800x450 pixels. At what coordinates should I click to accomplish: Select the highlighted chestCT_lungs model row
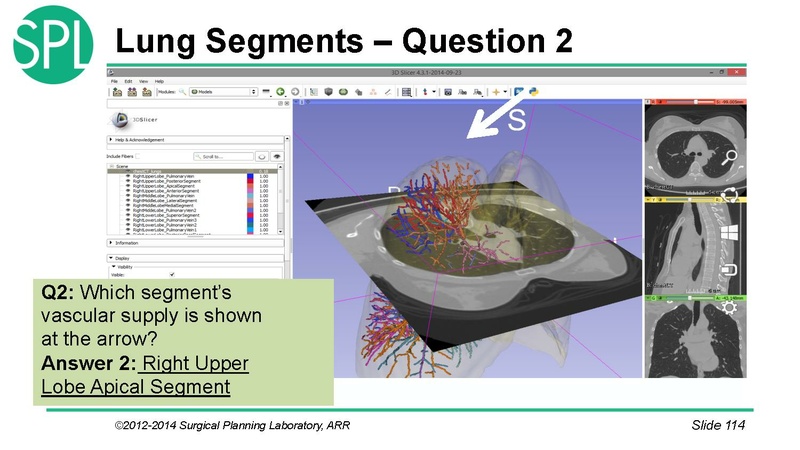pos(192,171)
